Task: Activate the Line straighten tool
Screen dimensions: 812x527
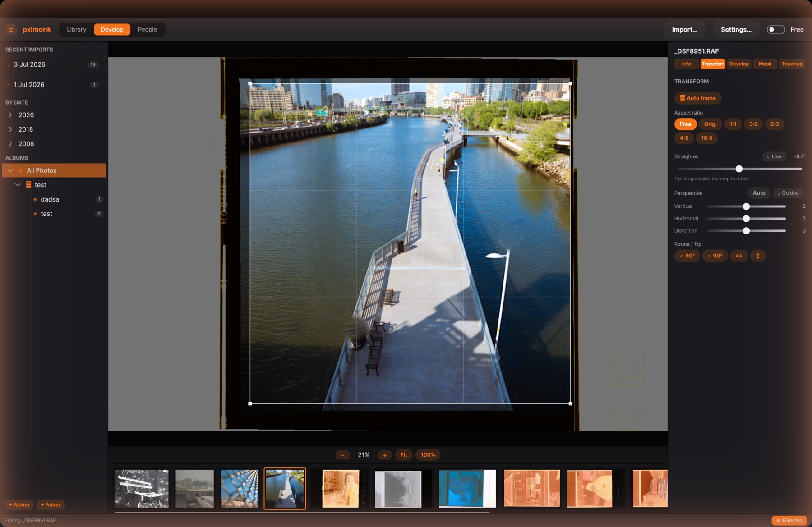Action: pyautogui.click(x=774, y=156)
